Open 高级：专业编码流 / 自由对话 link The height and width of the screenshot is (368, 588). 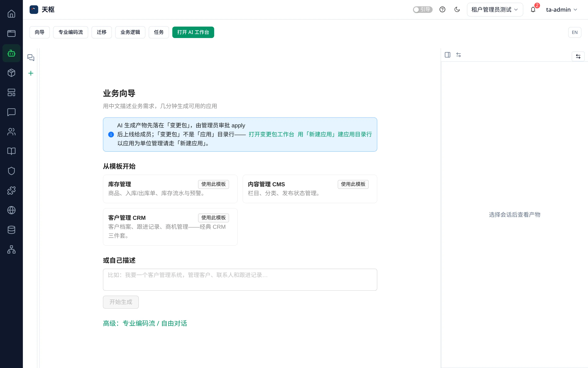pyautogui.click(x=145, y=323)
